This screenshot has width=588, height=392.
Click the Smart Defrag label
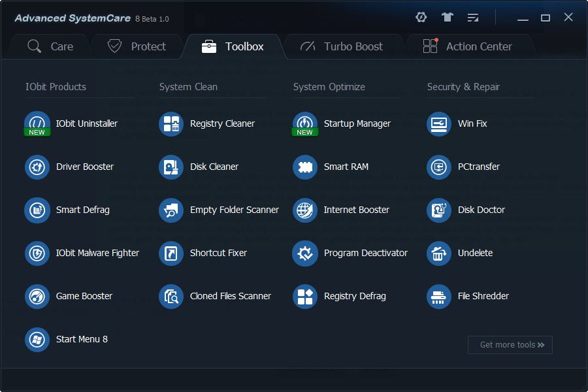(82, 210)
